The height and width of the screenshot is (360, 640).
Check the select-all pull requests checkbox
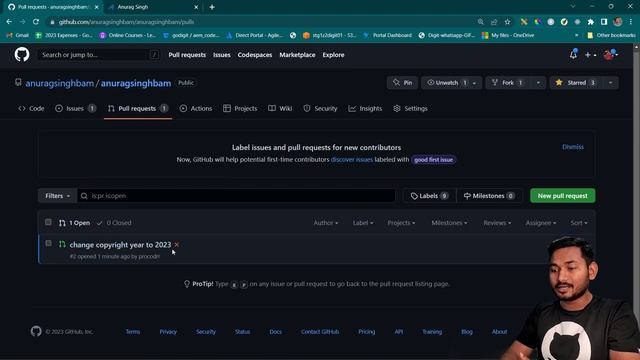pos(48,222)
